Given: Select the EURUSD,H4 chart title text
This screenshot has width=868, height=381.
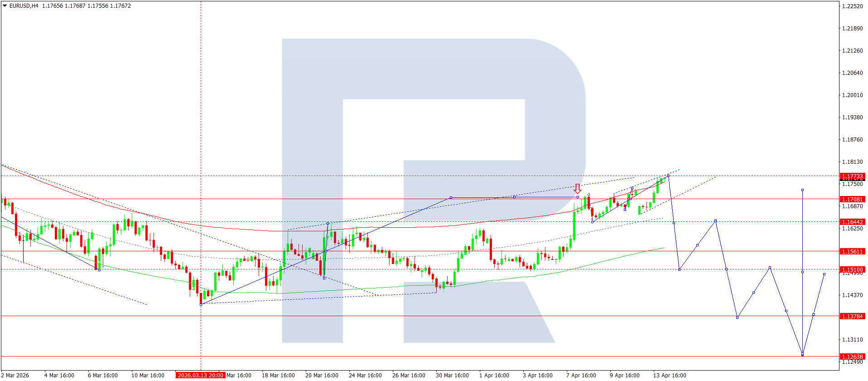Looking at the screenshot, I should coord(24,6).
